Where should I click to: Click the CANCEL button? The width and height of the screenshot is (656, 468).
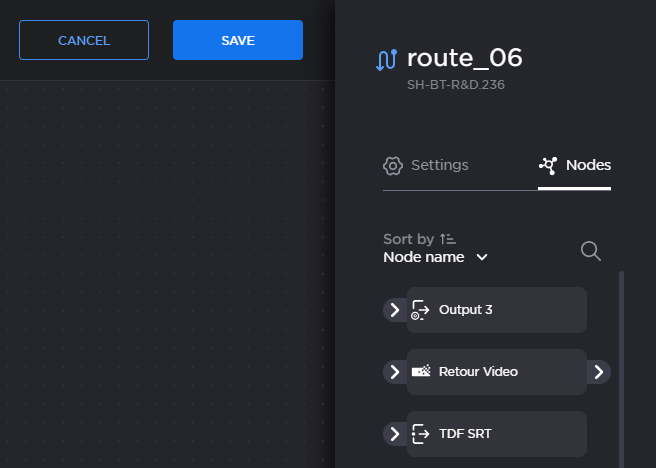tap(84, 40)
